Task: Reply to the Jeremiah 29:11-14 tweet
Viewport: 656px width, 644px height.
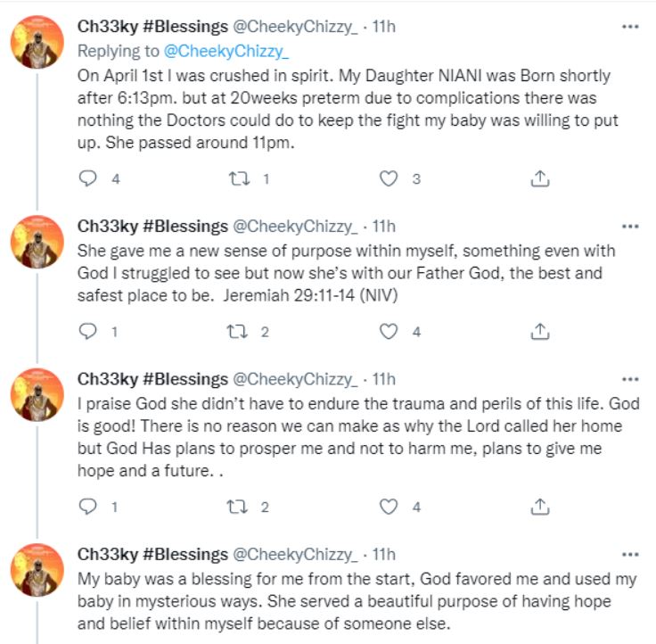Action: (x=87, y=331)
